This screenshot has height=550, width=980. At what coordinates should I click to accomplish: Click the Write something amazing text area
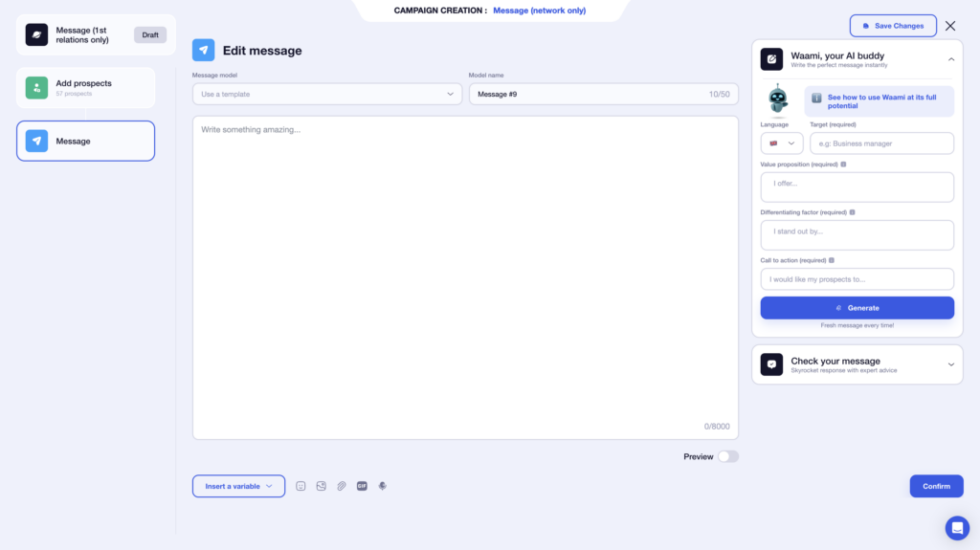pos(466,277)
